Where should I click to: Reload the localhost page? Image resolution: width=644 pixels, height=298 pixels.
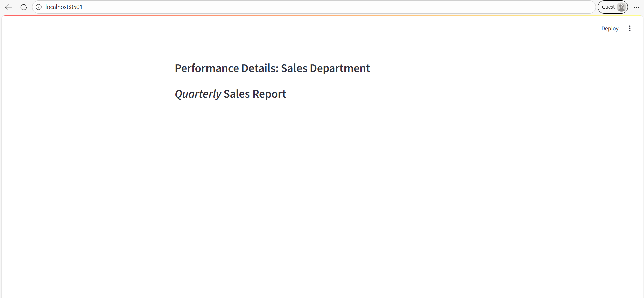coord(24,7)
